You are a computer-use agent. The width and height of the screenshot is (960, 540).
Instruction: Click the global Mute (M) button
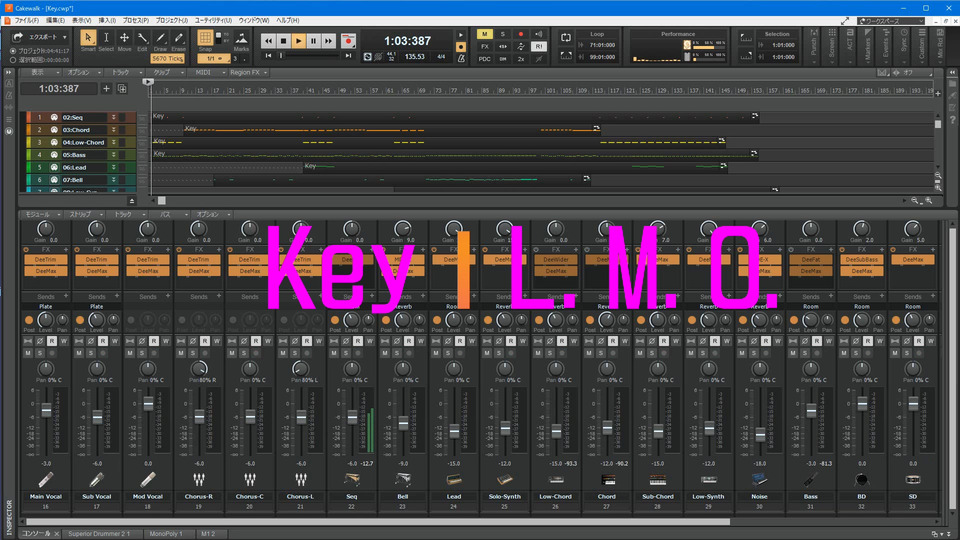(x=484, y=34)
